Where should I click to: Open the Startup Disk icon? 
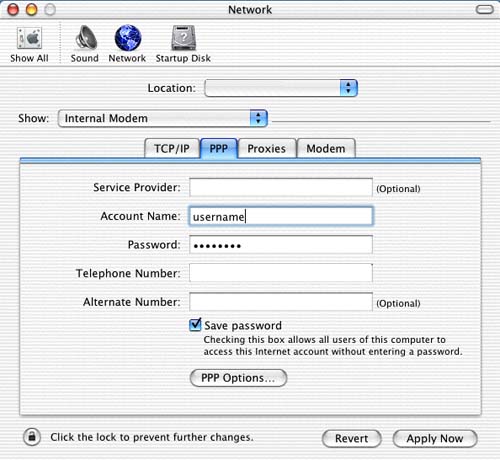click(183, 38)
